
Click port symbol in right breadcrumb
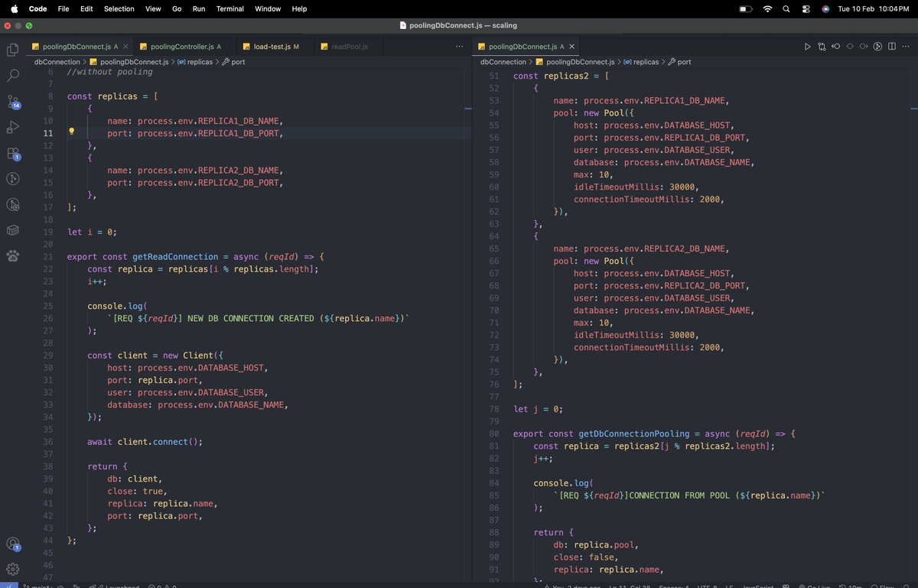coord(679,62)
